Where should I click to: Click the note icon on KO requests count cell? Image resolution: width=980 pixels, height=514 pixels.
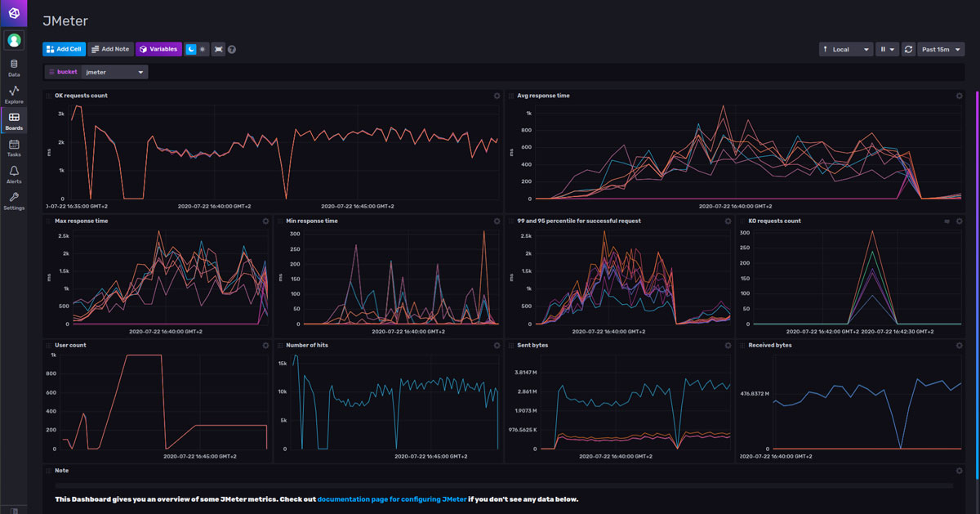point(947,221)
